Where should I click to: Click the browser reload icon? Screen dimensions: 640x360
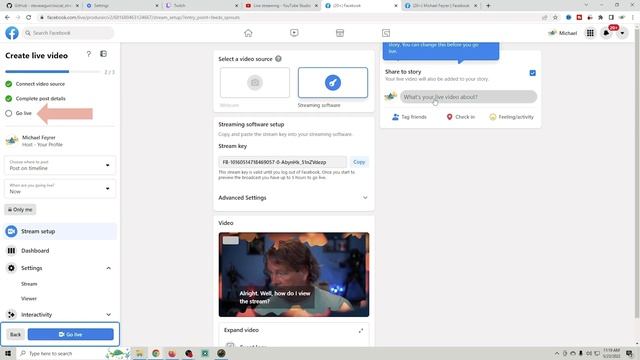click(x=28, y=18)
